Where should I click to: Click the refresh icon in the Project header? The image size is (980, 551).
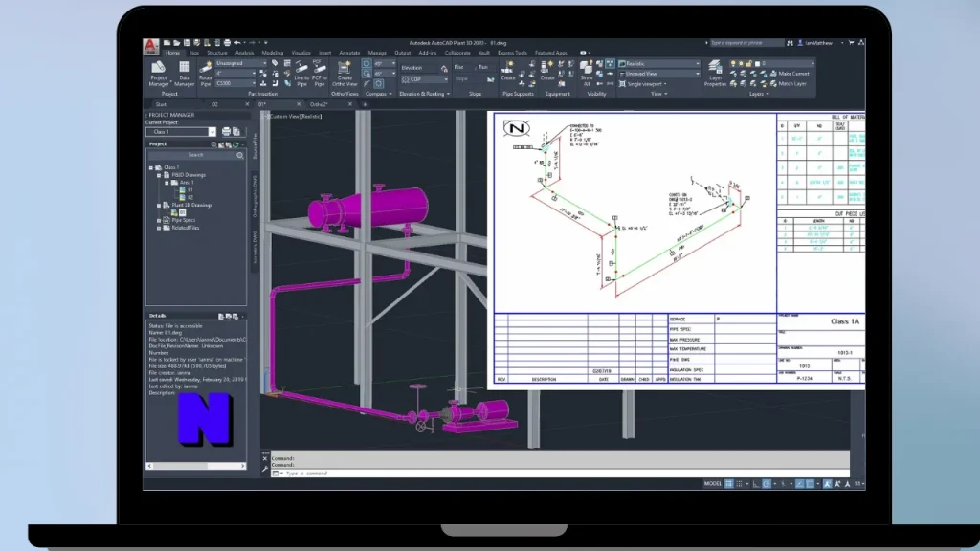coord(235,144)
